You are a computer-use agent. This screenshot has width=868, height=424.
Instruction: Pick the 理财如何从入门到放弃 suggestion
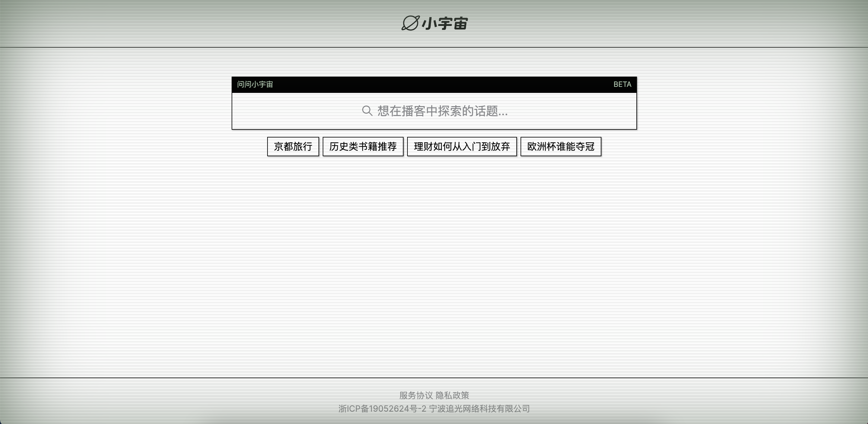[x=462, y=147]
